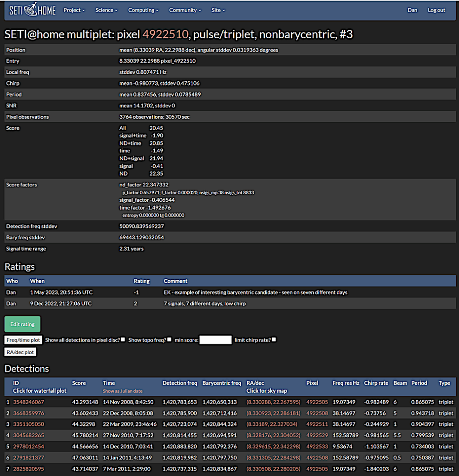Open the Project dropdown menu
This screenshot has height=476, width=459.
click(74, 10)
